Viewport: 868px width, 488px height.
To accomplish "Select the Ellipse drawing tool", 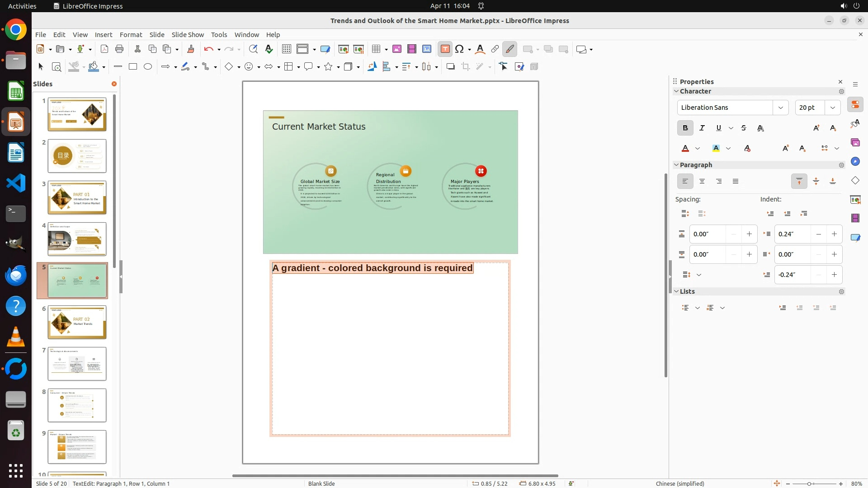I will [x=148, y=67].
